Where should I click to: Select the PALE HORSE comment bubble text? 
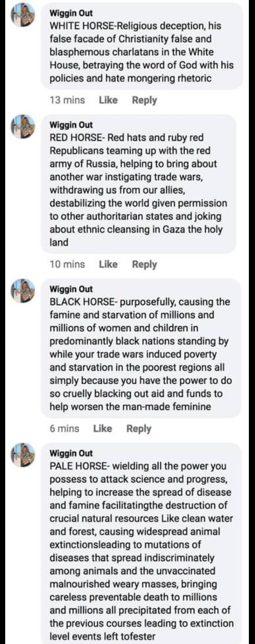[x=142, y=551]
